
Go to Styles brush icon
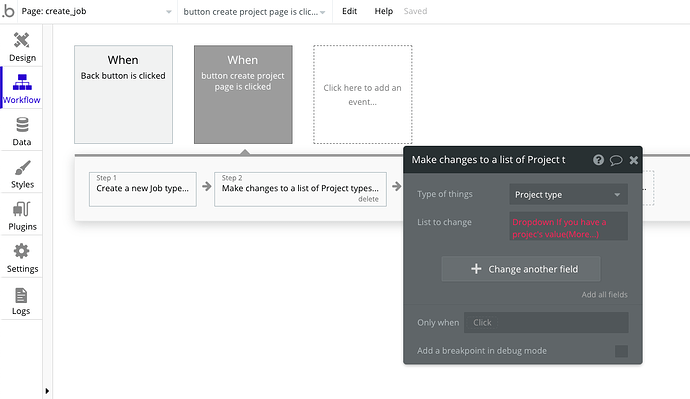22,168
